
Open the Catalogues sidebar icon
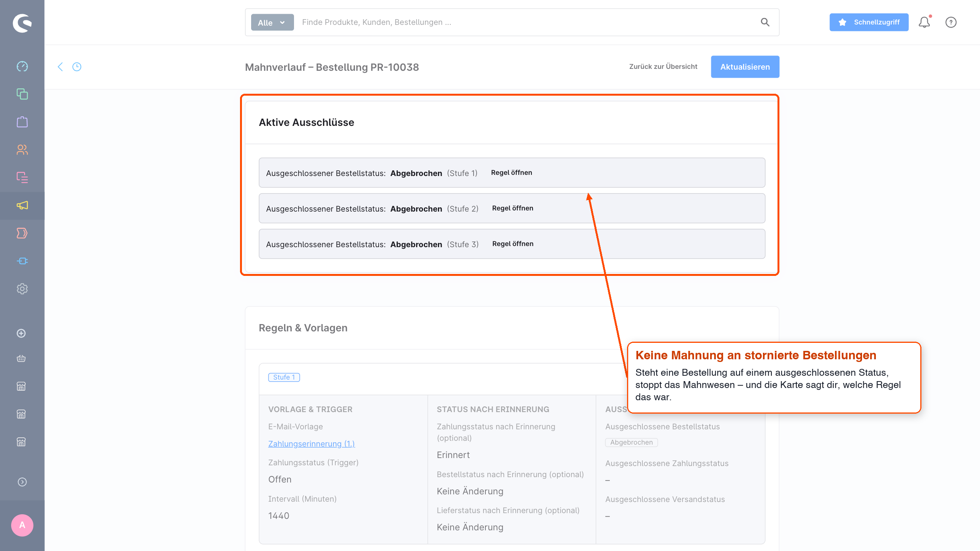tap(22, 94)
